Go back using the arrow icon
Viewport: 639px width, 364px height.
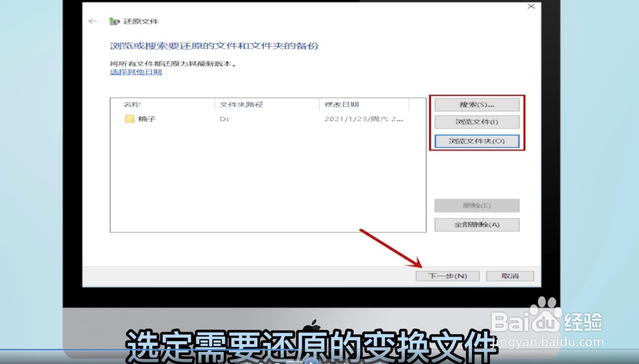tap(92, 21)
